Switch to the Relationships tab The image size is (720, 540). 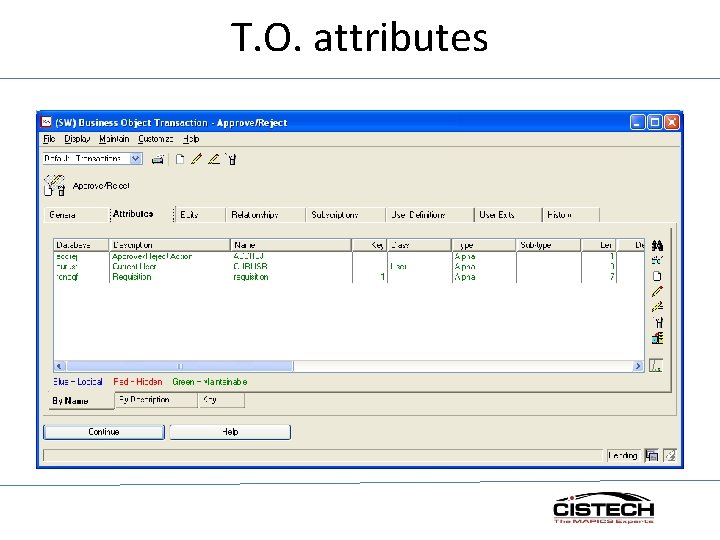(x=265, y=215)
